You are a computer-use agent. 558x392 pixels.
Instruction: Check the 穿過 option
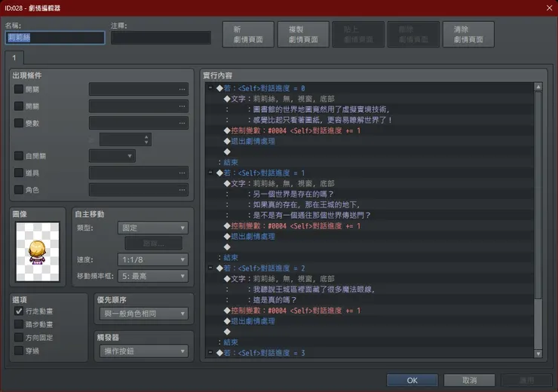(19, 351)
